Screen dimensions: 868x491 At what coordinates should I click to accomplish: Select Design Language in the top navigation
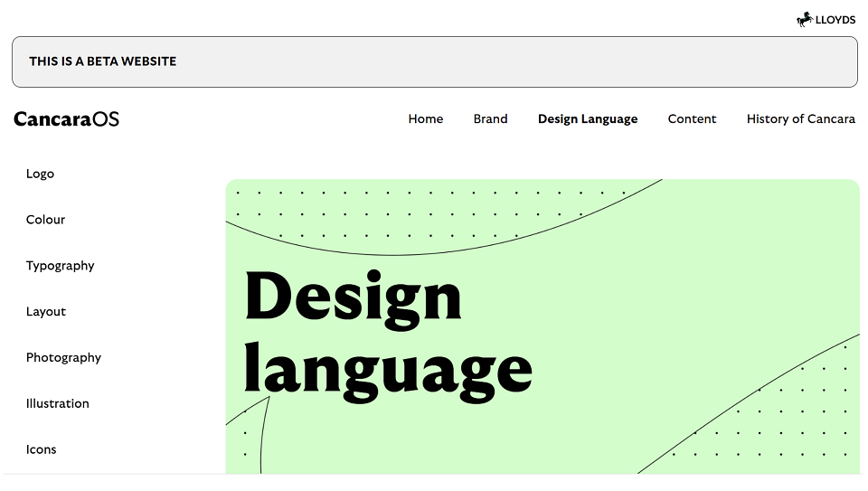tap(588, 119)
